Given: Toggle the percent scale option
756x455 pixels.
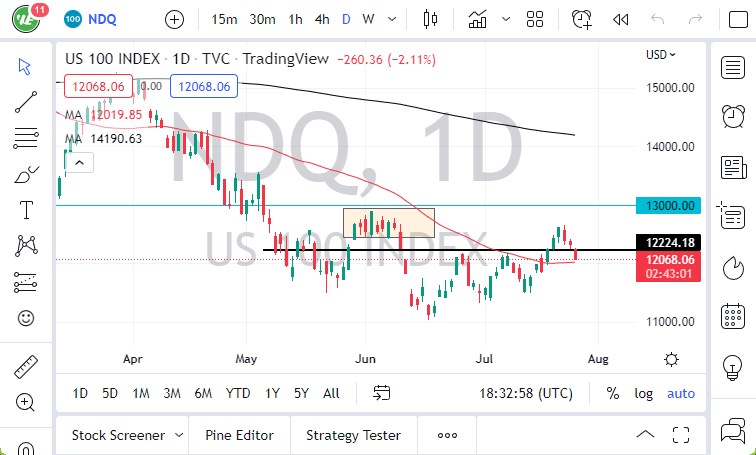Looking at the screenshot, I should click(x=612, y=393).
